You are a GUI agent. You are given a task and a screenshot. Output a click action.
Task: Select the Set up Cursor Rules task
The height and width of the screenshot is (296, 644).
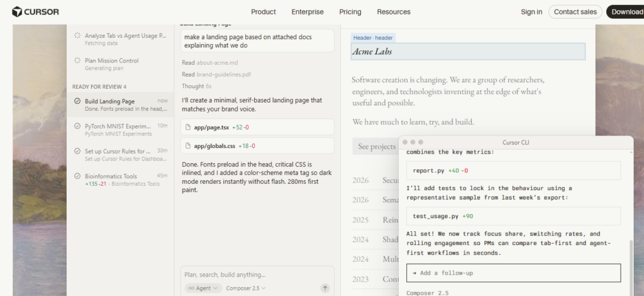(x=120, y=154)
